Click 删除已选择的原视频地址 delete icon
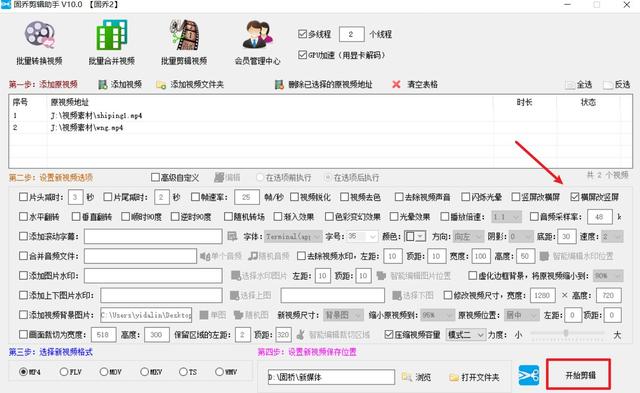 coord(279,84)
